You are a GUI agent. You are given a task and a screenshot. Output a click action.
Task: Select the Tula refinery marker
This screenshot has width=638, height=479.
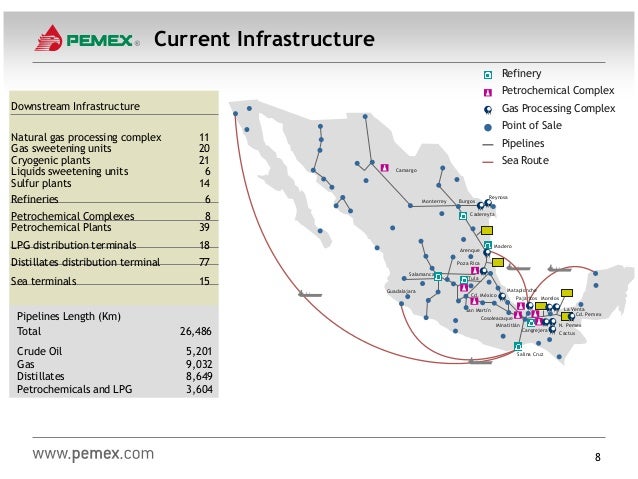tap(464, 280)
